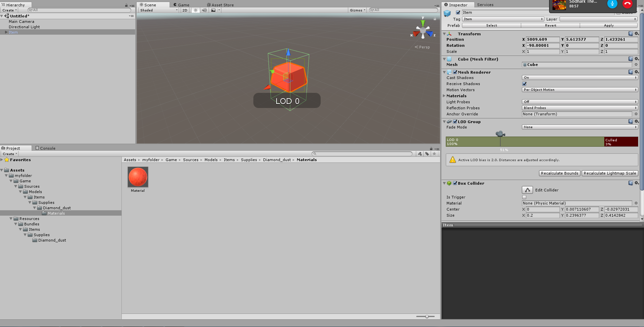Click the Recalculate Bounds button
Screen dimensions: 644x327
coord(560,173)
